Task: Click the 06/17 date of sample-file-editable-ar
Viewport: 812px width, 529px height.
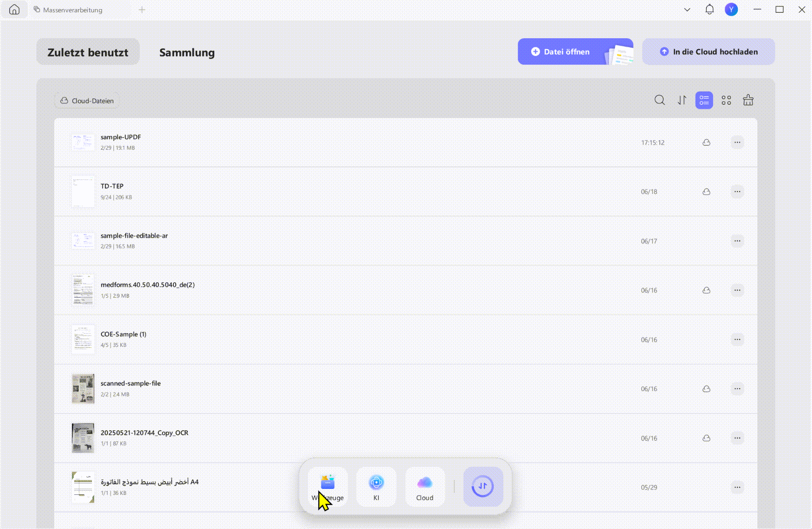Action: 649,241
